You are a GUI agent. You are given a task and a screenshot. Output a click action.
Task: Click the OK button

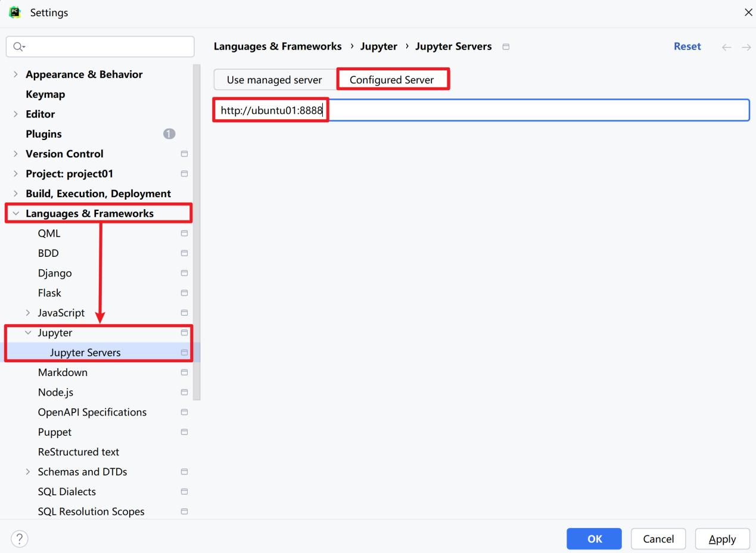[594, 539]
